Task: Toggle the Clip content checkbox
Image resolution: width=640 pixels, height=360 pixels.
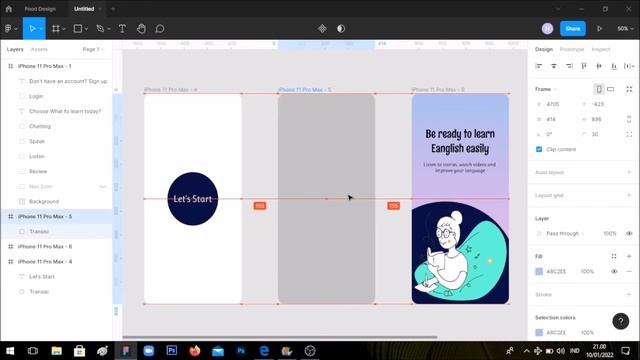Action: click(539, 149)
